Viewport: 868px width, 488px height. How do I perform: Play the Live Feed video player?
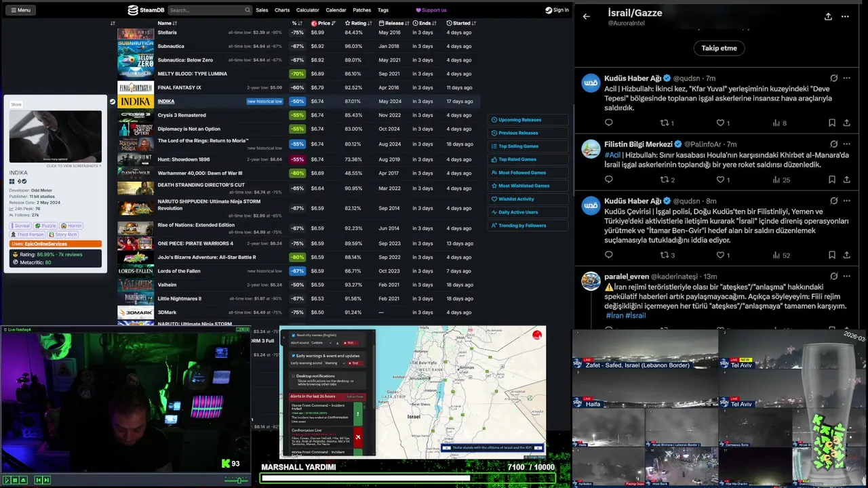click(7, 480)
